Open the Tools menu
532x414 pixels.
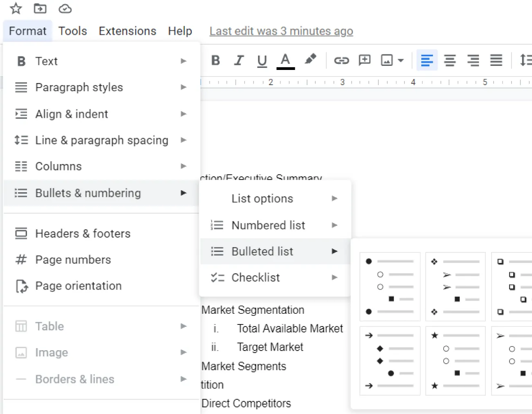click(x=72, y=31)
